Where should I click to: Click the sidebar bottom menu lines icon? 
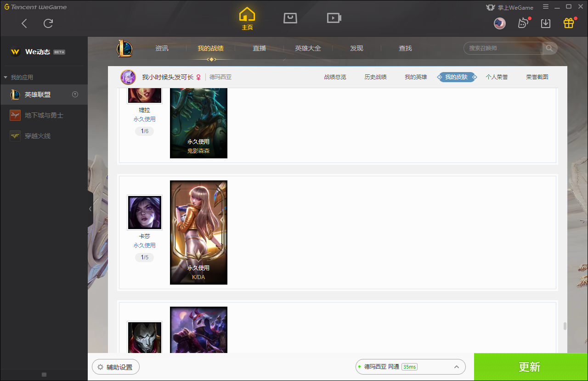coord(44,375)
